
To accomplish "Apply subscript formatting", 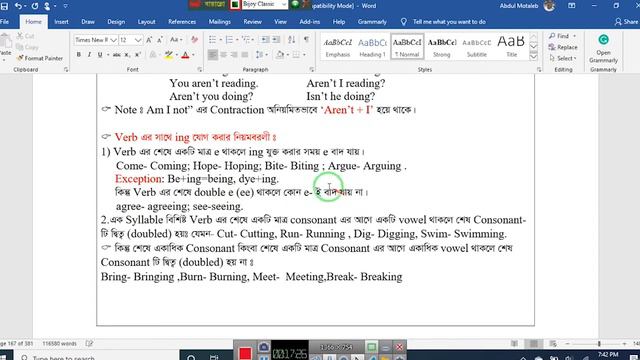I will click(127, 55).
